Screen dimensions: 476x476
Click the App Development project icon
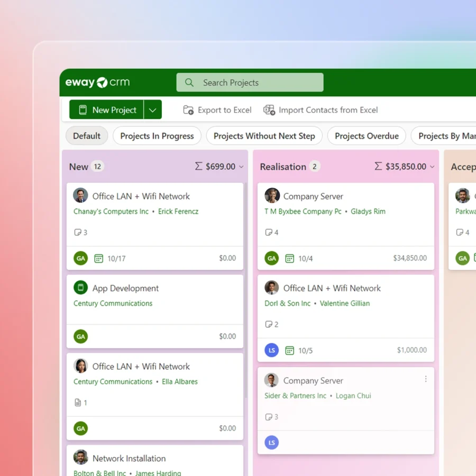point(81,288)
